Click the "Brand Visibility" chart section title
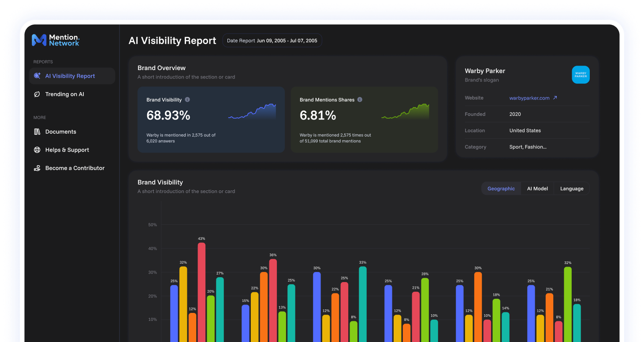Image resolution: width=644 pixels, height=342 pixels. point(160,182)
